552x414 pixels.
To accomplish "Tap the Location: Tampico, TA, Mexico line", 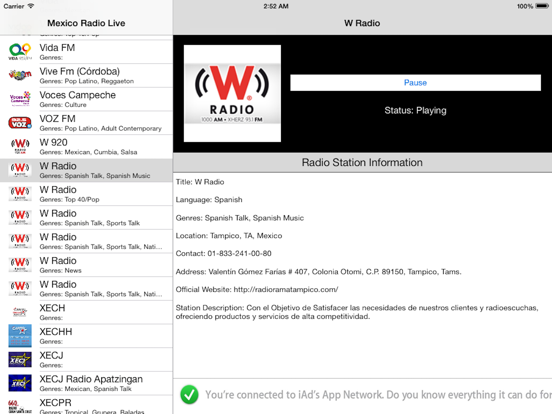I will point(229,236).
